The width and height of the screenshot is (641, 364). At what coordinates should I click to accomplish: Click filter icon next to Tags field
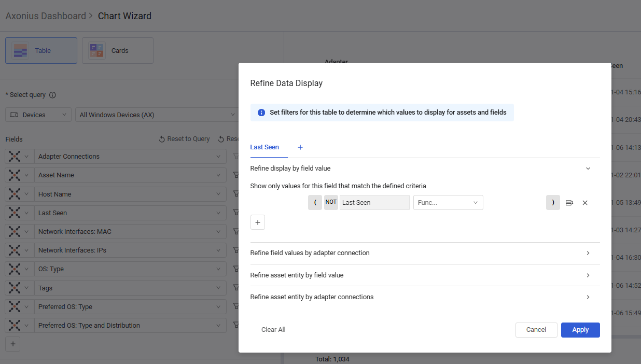pyautogui.click(x=235, y=288)
